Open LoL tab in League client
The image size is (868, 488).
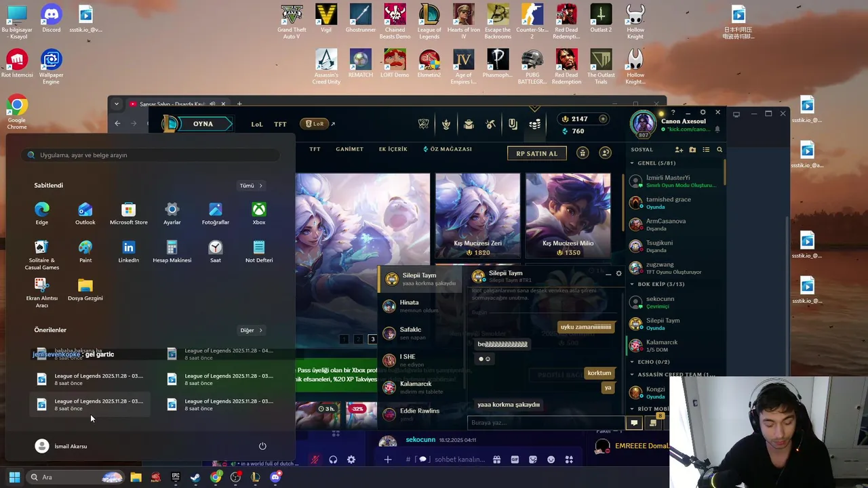pyautogui.click(x=256, y=124)
